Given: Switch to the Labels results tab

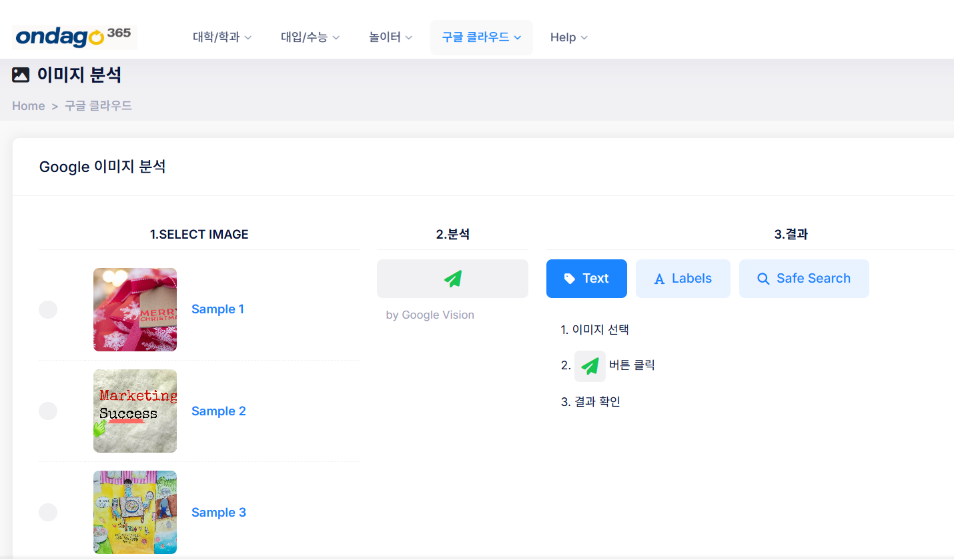Looking at the screenshot, I should click(x=683, y=279).
